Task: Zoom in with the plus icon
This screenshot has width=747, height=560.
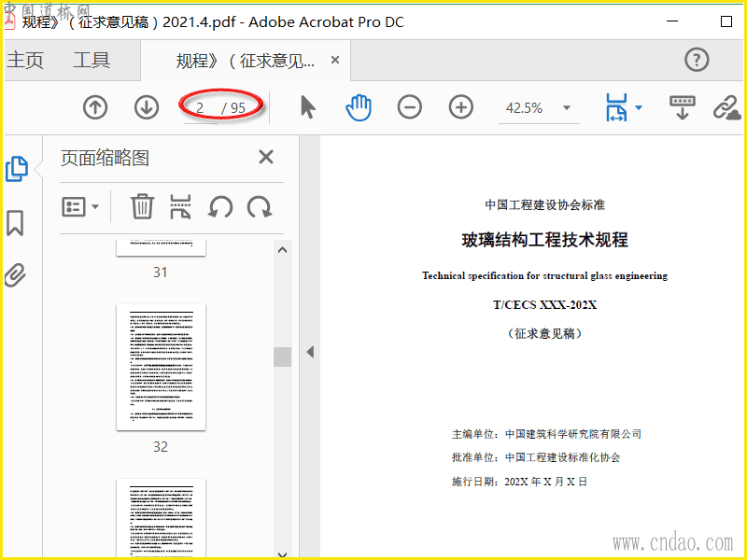Action: click(x=460, y=107)
